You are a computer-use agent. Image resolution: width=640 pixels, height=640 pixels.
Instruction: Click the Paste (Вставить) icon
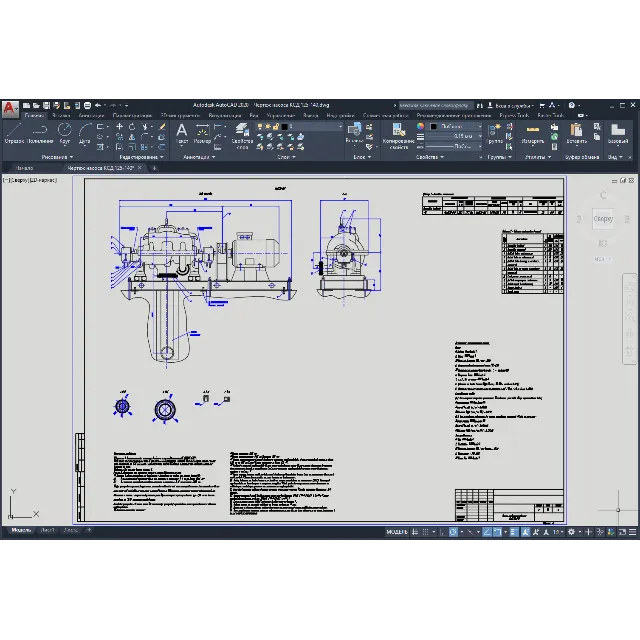(x=576, y=134)
